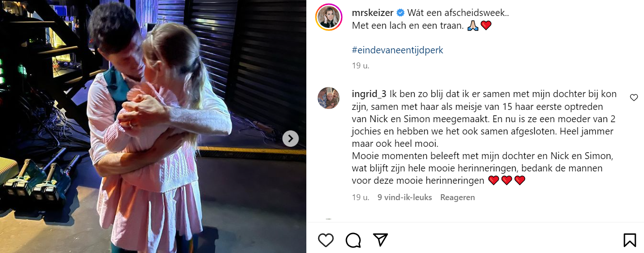Open mrskeizer's profile picture with story ring
The height and width of the screenshot is (253, 644).
(329, 18)
